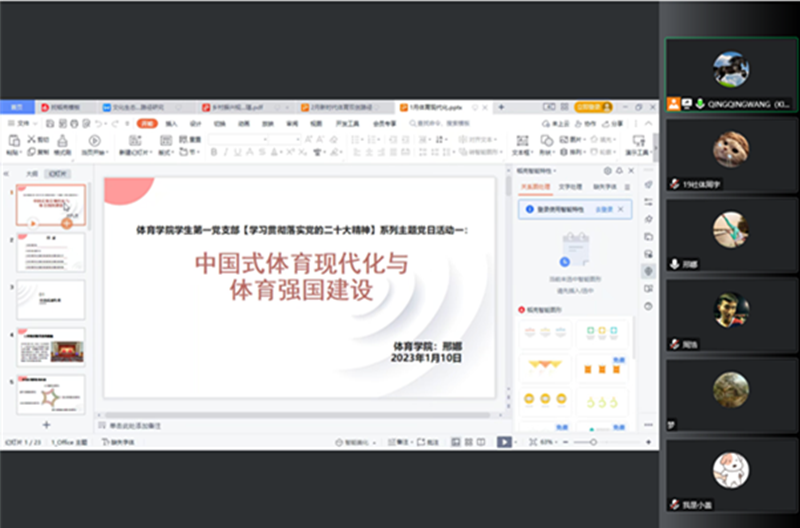The height and width of the screenshot is (528, 800).
Task: Click the Reading view icon in status bar
Action: point(481,442)
